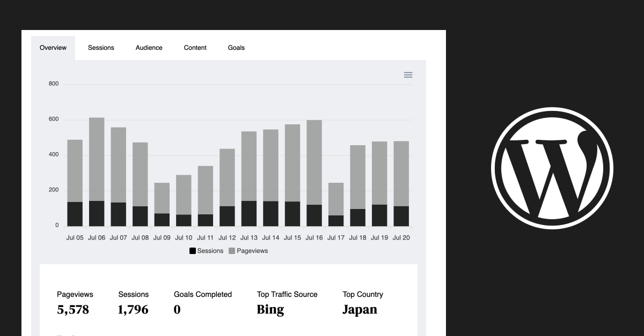This screenshot has width=644, height=336.
Task: Click Top Traffic Source value Bing
Action: click(x=270, y=310)
